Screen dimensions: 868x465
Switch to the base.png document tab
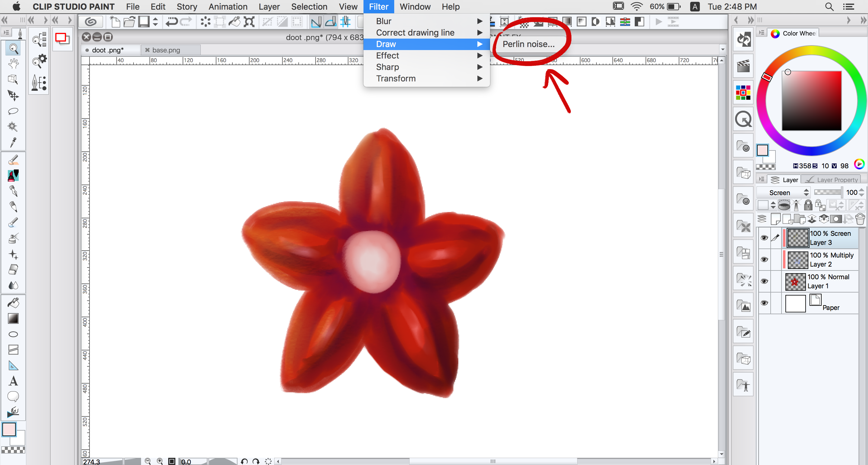[166, 50]
